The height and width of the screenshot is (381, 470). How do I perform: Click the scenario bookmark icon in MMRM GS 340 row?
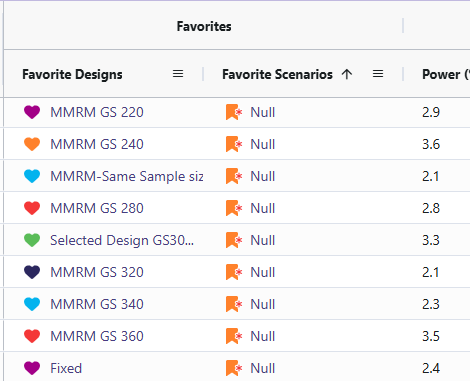pos(234,304)
